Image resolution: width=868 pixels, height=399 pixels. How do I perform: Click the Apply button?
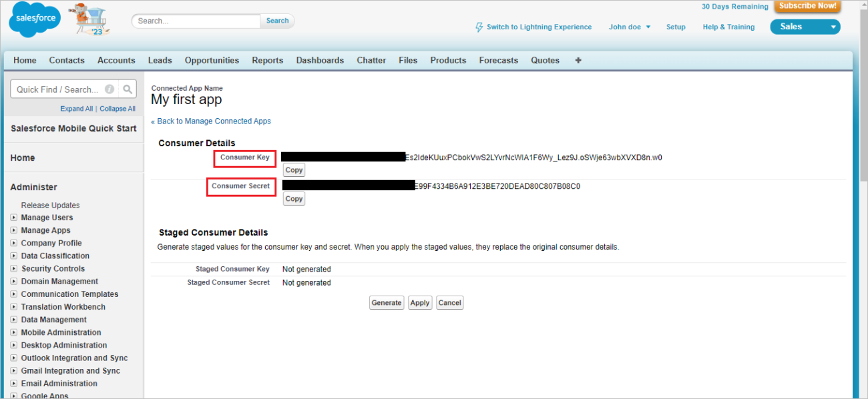419,302
